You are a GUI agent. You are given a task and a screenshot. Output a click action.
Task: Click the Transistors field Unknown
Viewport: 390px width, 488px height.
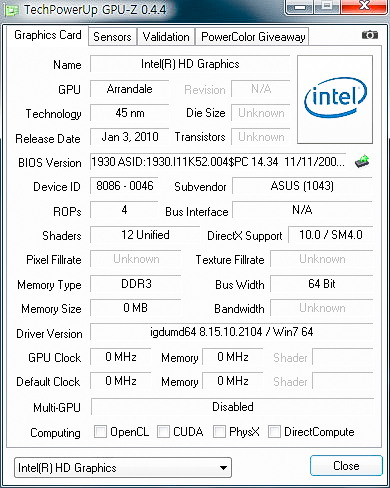261,137
